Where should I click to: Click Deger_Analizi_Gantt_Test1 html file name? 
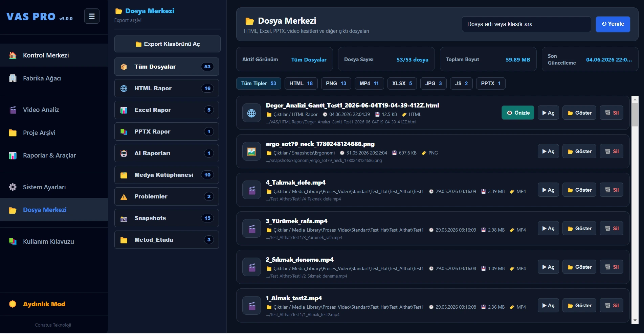pos(352,105)
